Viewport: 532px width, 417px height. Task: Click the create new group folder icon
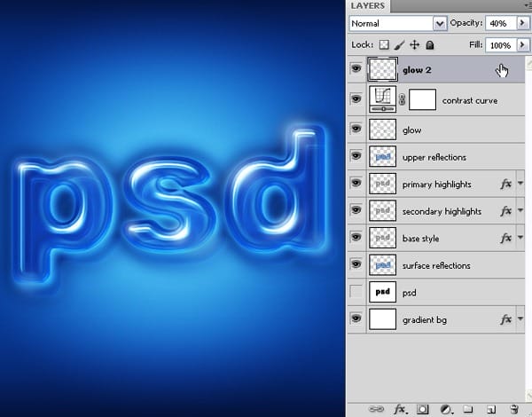[x=468, y=408]
